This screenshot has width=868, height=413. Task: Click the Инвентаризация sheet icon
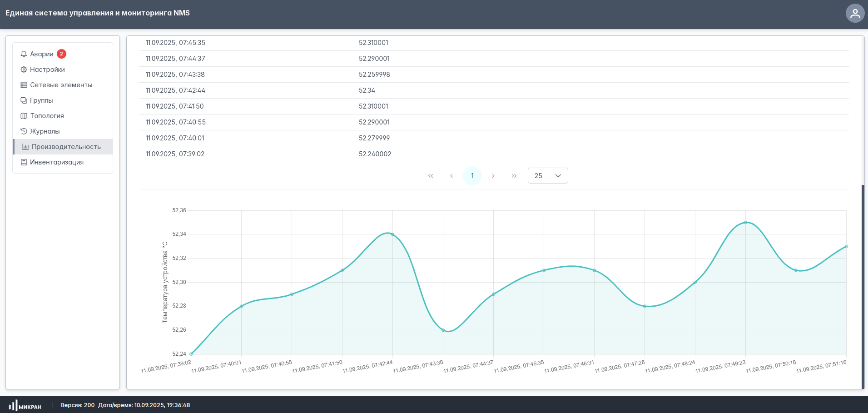point(24,162)
